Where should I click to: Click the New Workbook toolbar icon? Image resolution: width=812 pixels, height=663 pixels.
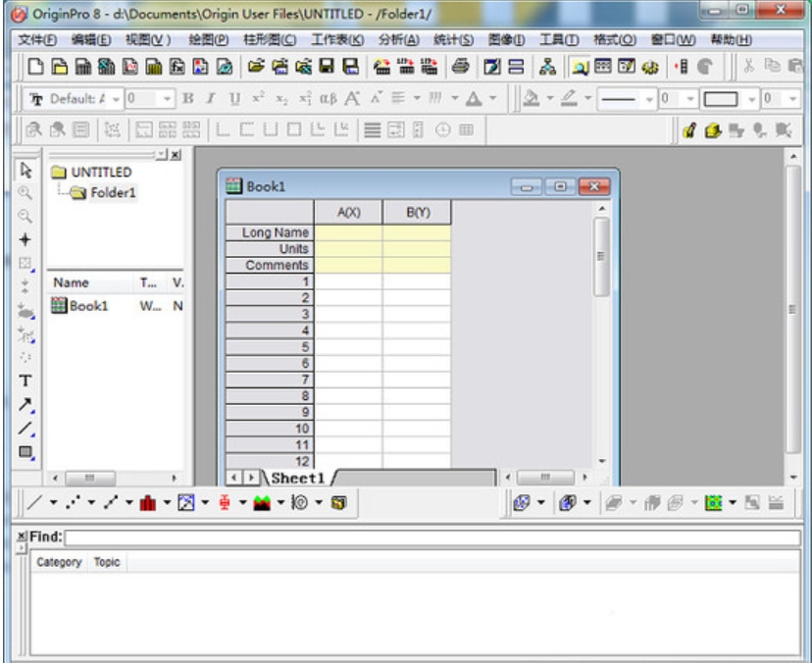click(83, 67)
